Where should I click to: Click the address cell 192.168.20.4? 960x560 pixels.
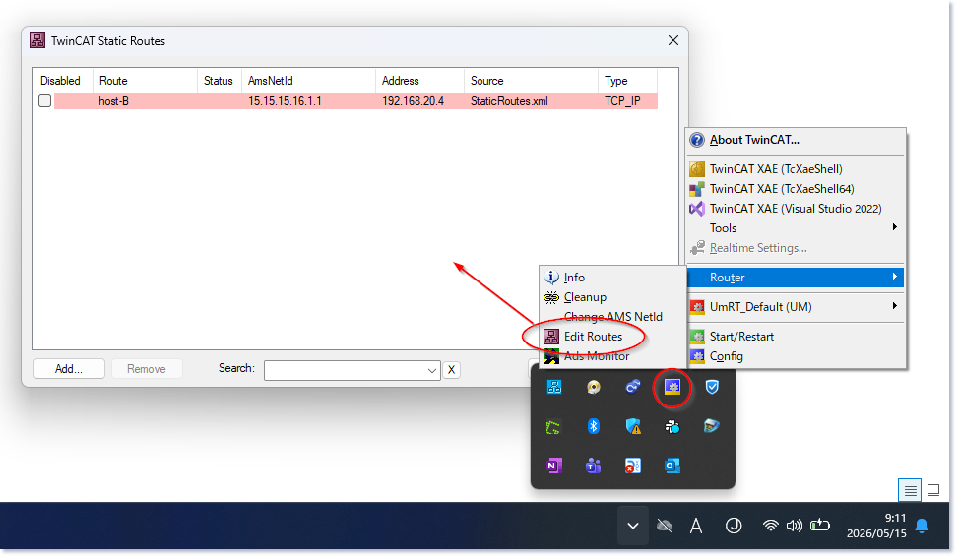click(x=414, y=101)
